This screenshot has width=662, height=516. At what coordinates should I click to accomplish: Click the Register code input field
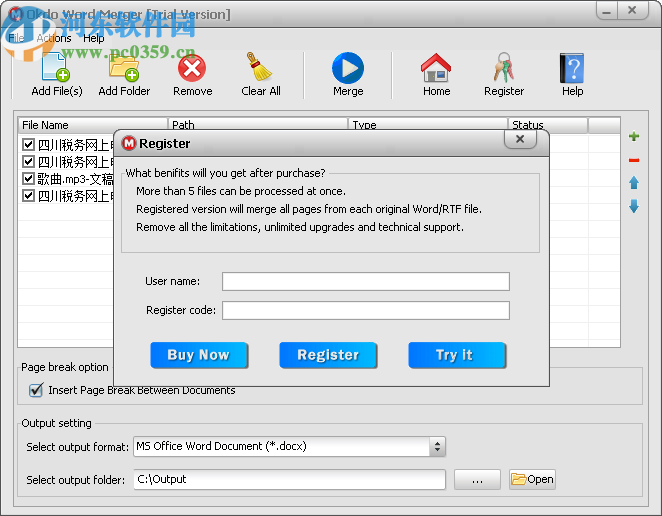click(x=366, y=310)
